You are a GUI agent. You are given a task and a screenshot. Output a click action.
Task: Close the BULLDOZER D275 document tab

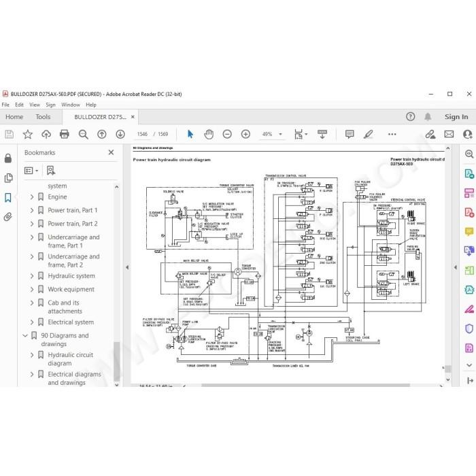pyautogui.click(x=133, y=117)
